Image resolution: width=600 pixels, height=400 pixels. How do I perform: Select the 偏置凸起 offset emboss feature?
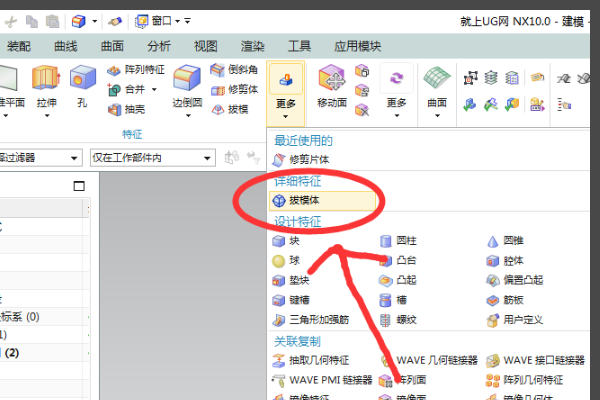point(515,281)
